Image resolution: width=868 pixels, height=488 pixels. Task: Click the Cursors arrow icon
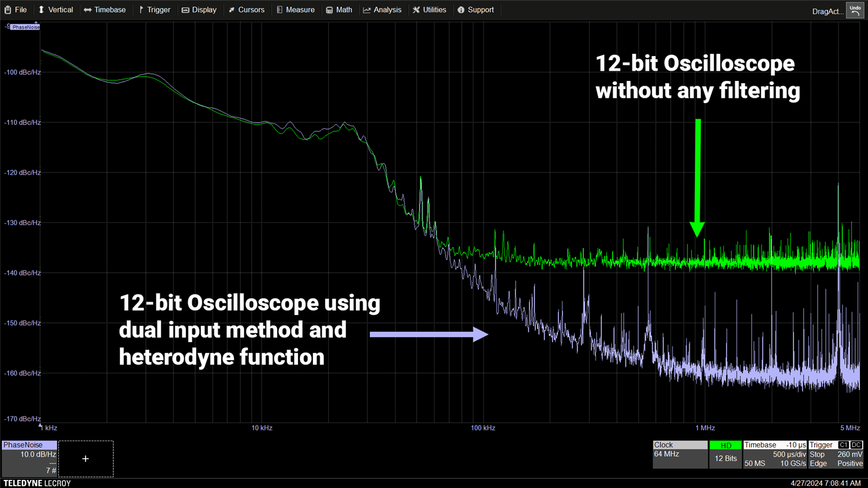(231, 10)
